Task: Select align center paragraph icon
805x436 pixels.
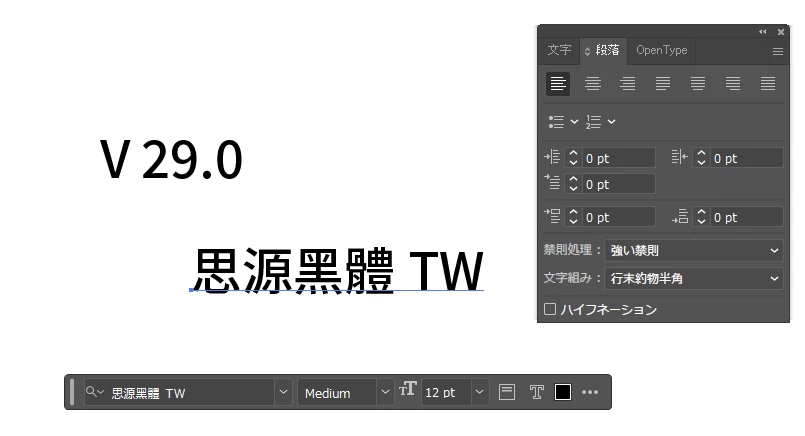Action: 592,84
